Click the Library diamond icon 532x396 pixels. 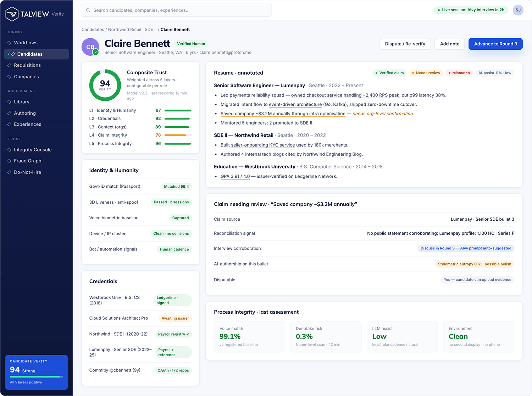[9, 102]
